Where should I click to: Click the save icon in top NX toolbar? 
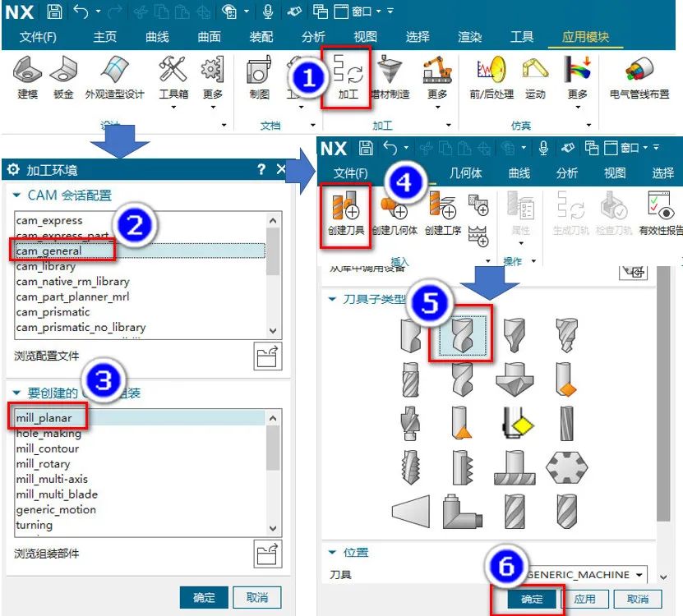tap(54, 11)
